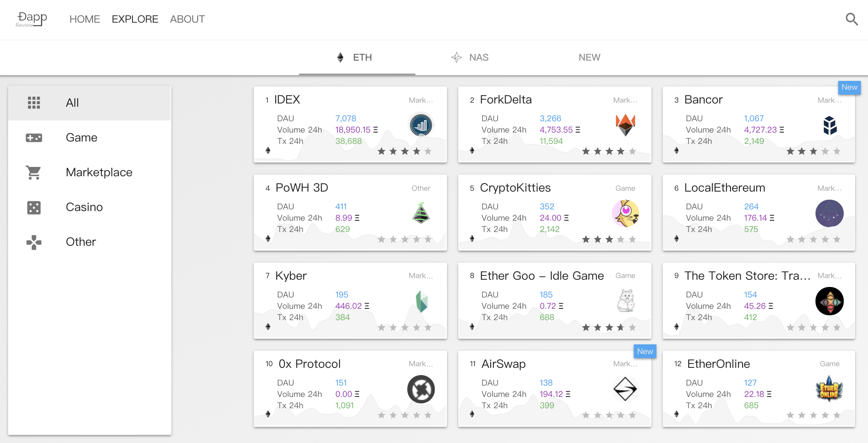Select the Marketplace shopping cart icon

point(34,172)
